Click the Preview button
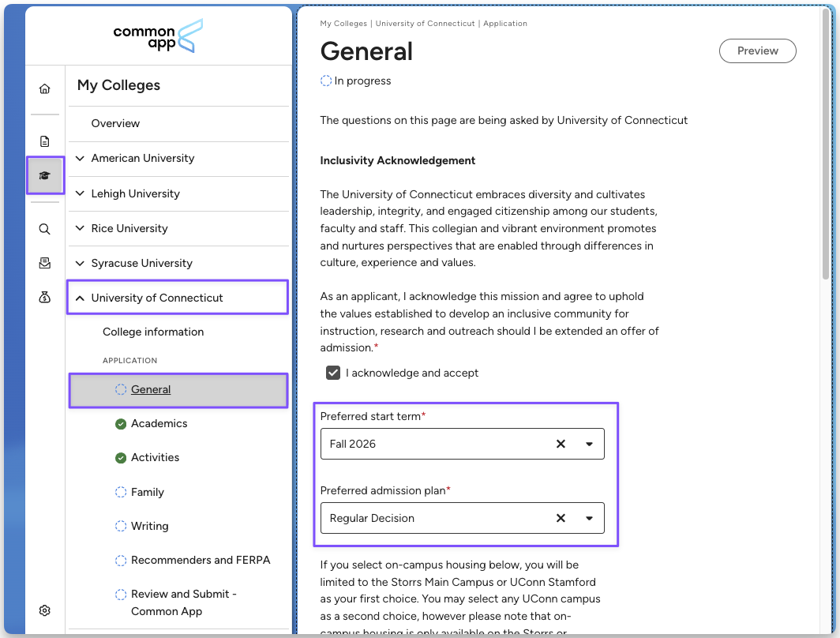The height and width of the screenshot is (638, 840). [758, 51]
